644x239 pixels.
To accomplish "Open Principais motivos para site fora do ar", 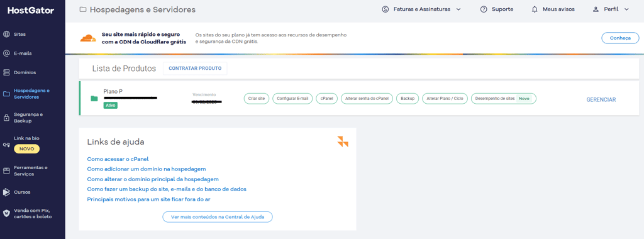I will 148,199.
